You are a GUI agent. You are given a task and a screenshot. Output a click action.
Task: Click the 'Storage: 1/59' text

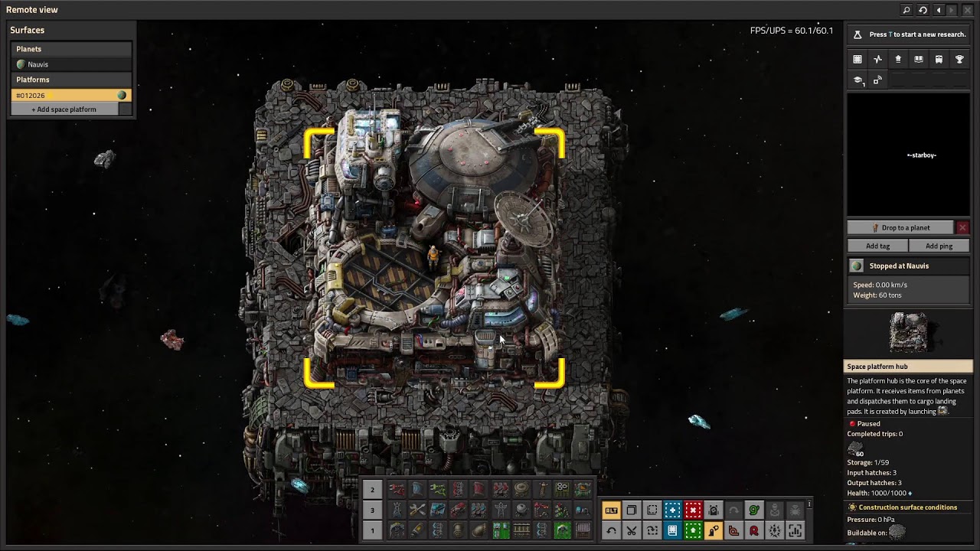pos(868,462)
